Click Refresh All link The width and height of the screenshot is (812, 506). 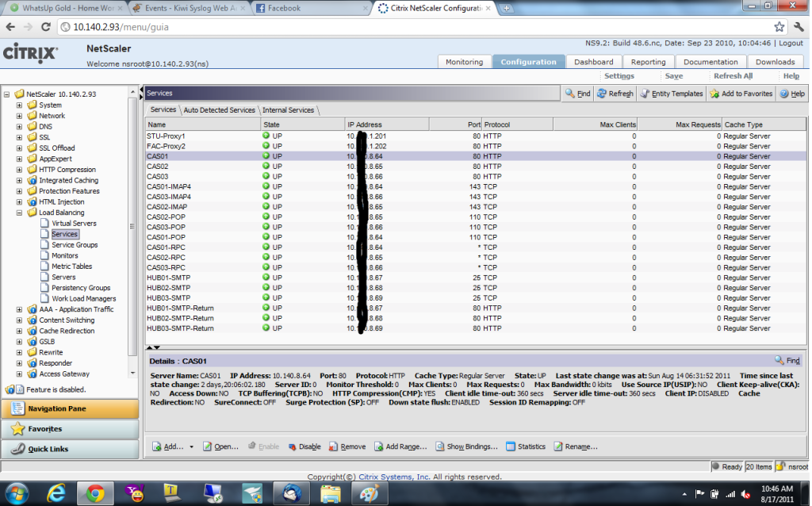pos(733,75)
